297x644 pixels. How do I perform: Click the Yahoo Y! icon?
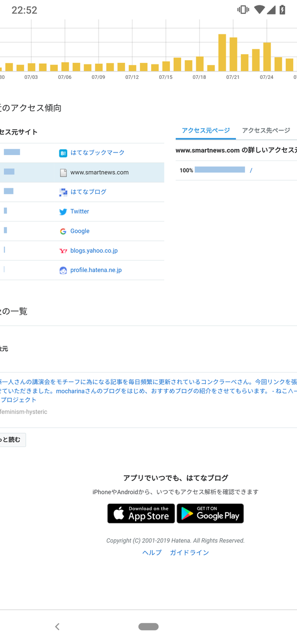click(63, 251)
